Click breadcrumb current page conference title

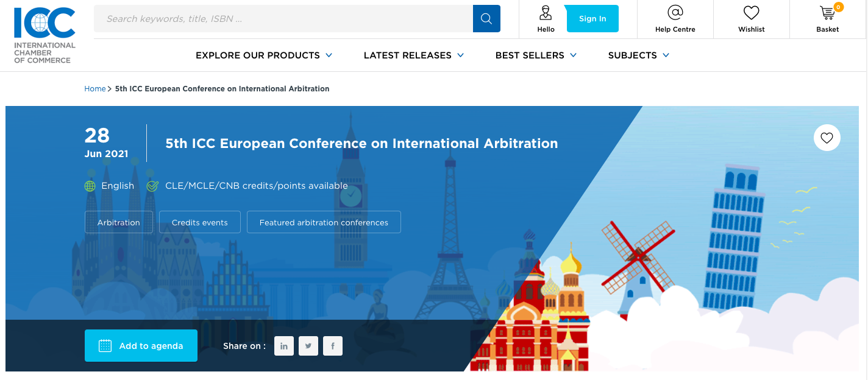[x=222, y=89]
